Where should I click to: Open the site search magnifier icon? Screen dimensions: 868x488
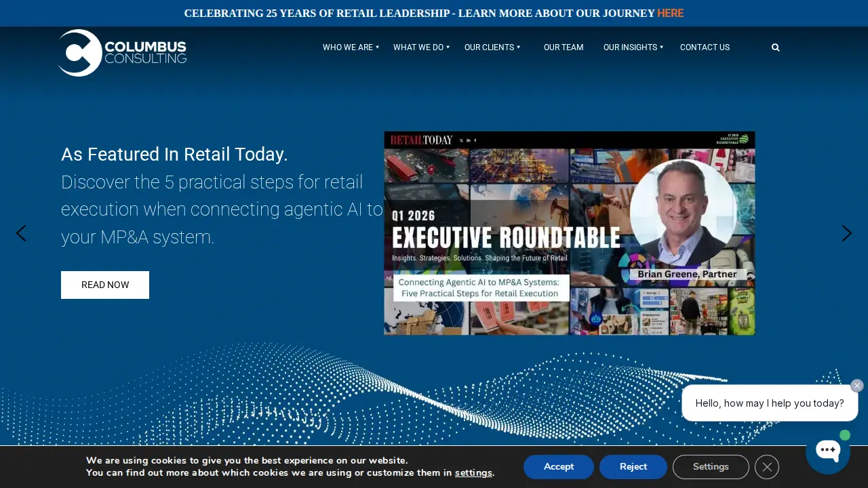pyautogui.click(x=776, y=47)
